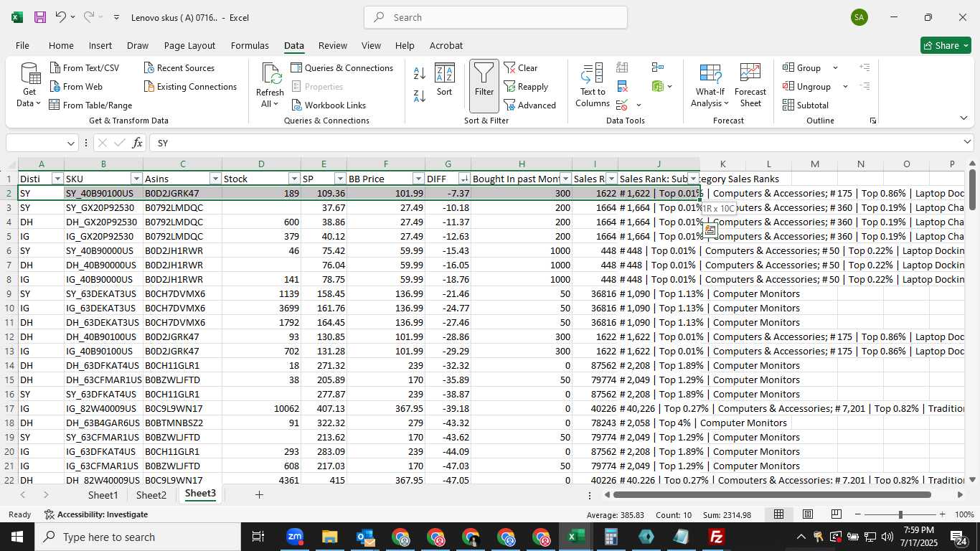Switch to the Review tab
980x551 pixels.
point(333,45)
